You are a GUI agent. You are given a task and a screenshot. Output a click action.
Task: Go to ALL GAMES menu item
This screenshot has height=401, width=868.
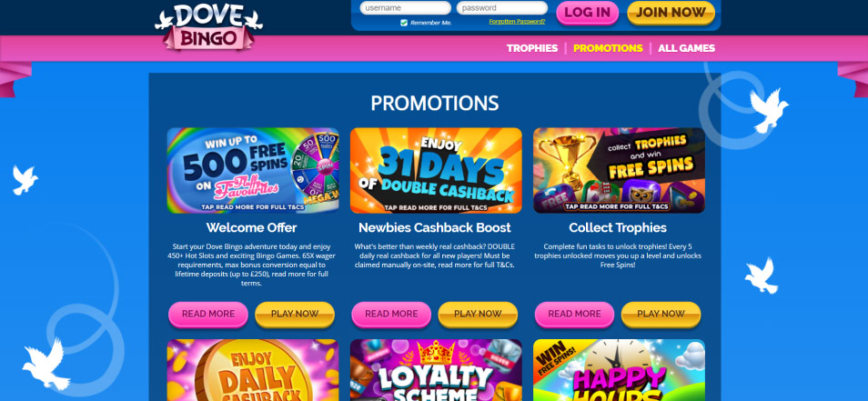coord(686,48)
